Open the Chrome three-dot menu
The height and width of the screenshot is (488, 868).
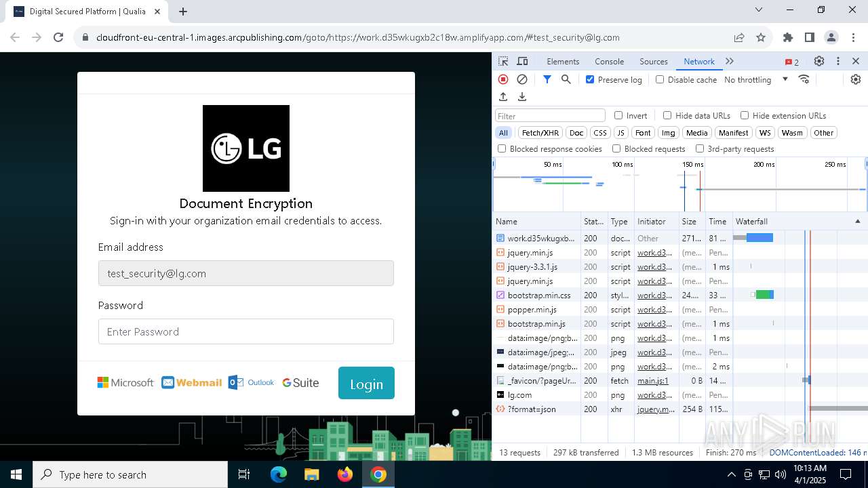point(852,37)
